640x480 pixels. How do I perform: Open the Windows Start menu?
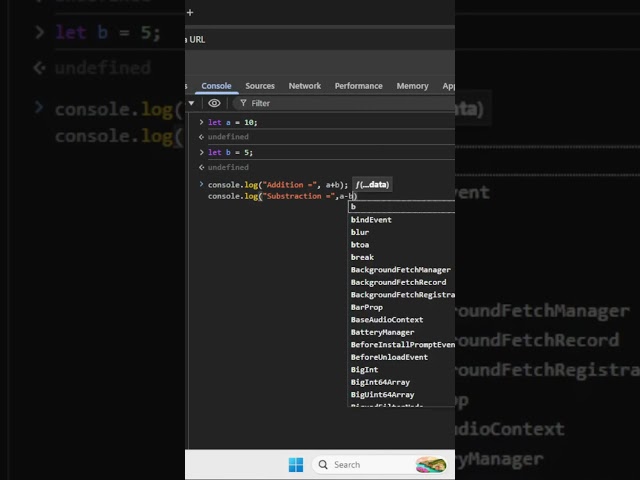[x=296, y=464]
